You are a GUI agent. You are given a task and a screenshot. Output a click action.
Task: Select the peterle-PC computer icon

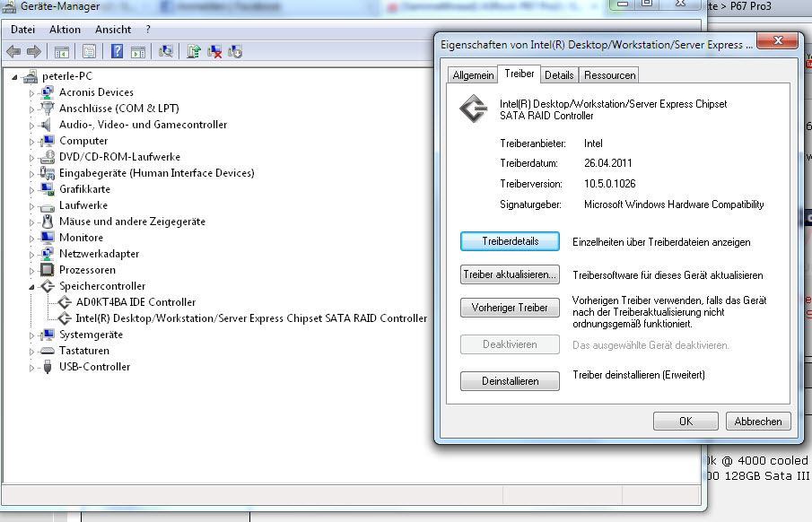[31, 76]
